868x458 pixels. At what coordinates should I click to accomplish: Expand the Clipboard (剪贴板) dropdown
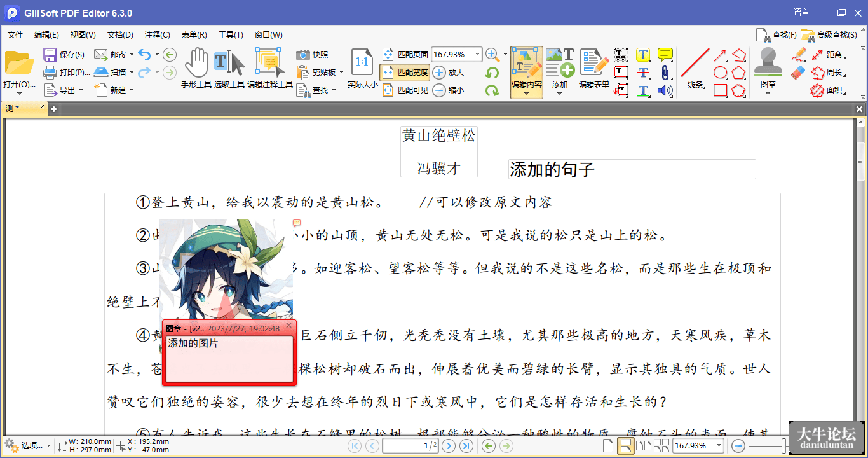(342, 73)
